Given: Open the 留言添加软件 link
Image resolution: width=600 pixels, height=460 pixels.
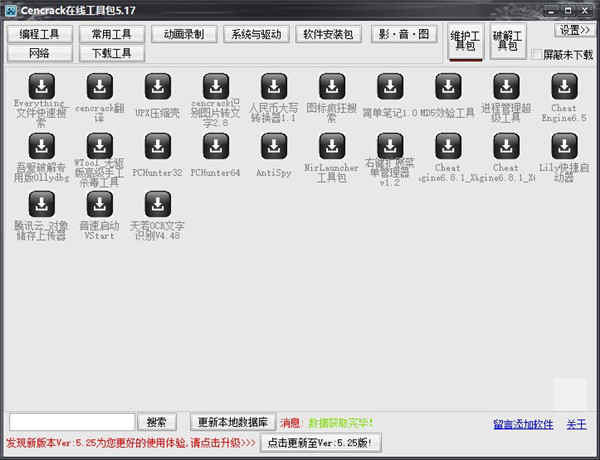Looking at the screenshot, I should click(x=523, y=424).
